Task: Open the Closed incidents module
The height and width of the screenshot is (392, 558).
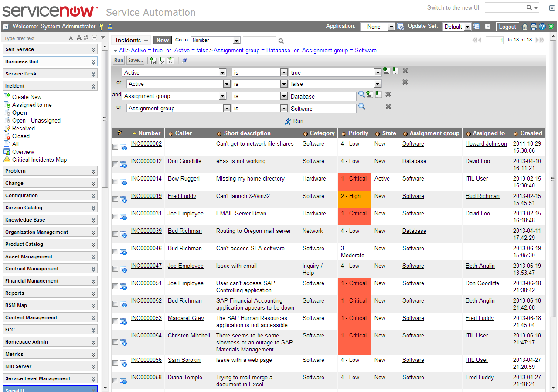Action: point(21,136)
